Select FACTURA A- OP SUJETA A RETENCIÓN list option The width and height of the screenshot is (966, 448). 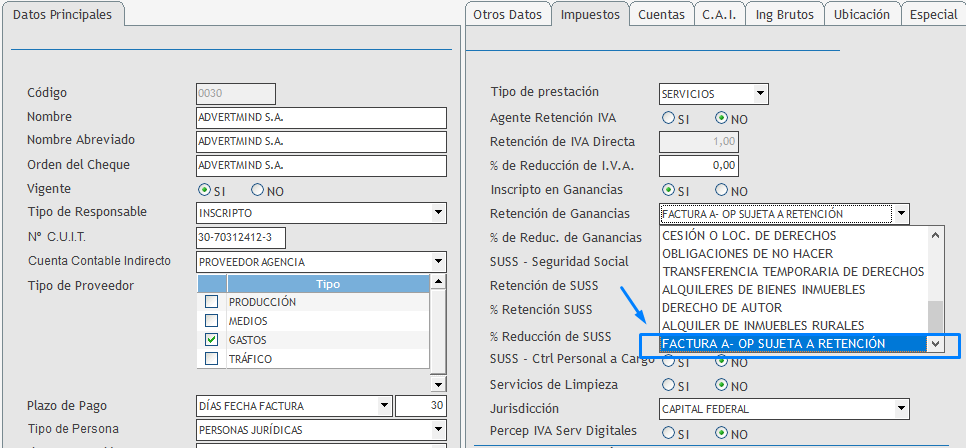click(794, 344)
